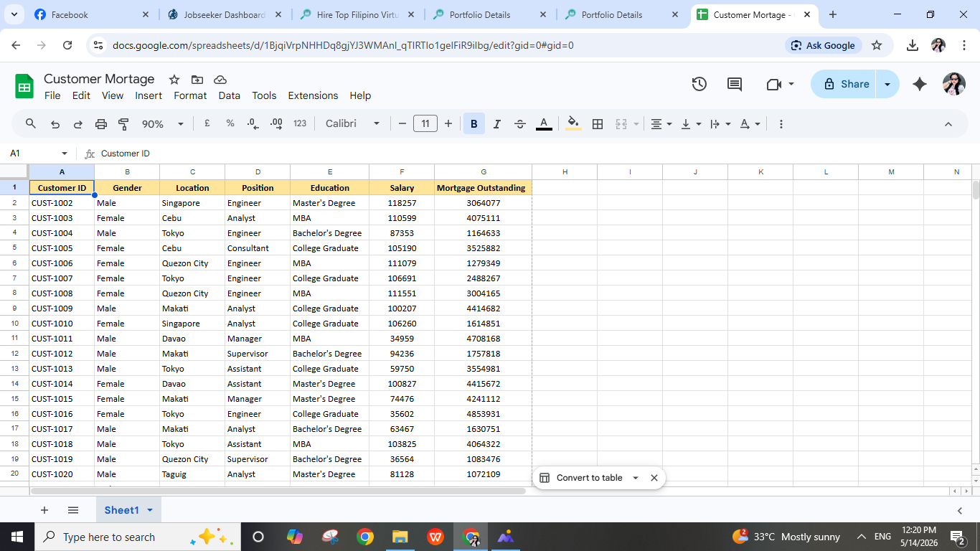Image resolution: width=980 pixels, height=551 pixels.
Task: Open the fill color picker
Action: click(x=573, y=124)
